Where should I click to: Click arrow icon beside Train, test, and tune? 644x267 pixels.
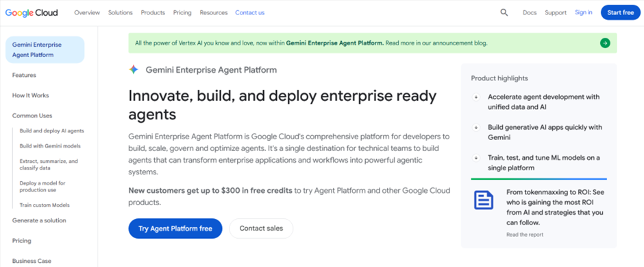(476, 158)
